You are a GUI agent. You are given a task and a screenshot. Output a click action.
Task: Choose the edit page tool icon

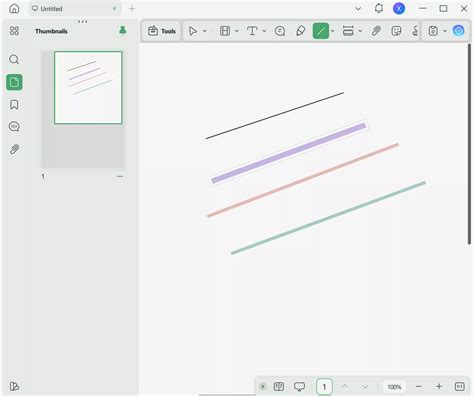pos(225,31)
